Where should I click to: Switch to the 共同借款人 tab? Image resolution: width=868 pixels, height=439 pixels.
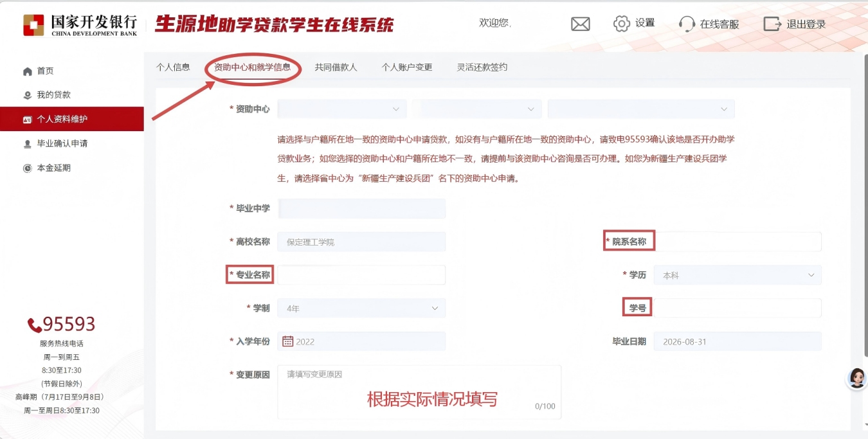[336, 67]
